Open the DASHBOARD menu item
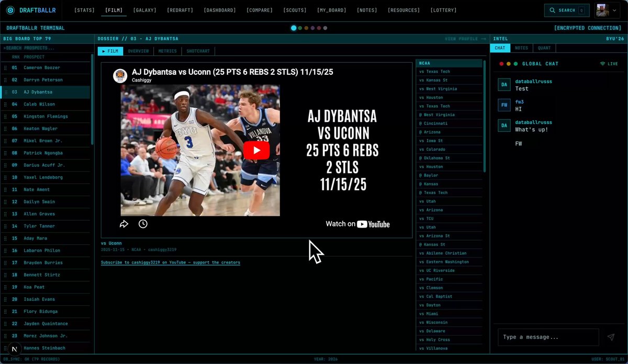628x364 pixels. point(220,10)
